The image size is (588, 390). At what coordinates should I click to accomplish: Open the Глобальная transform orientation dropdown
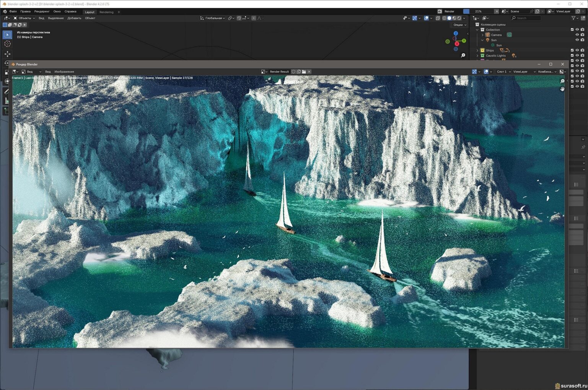click(x=213, y=18)
